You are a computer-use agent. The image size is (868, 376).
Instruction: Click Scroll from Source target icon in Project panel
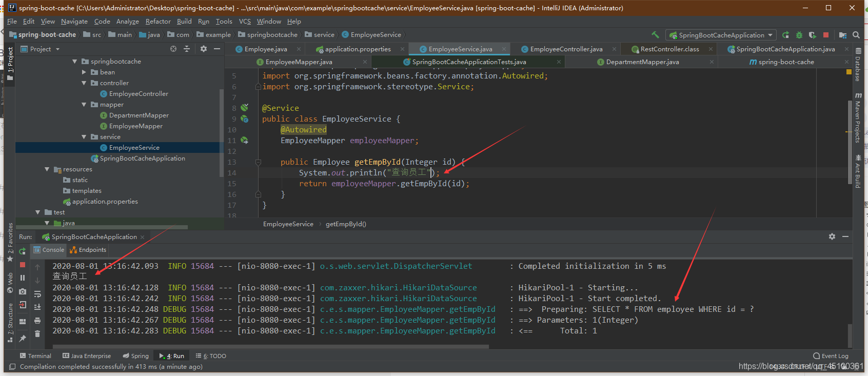coord(173,49)
